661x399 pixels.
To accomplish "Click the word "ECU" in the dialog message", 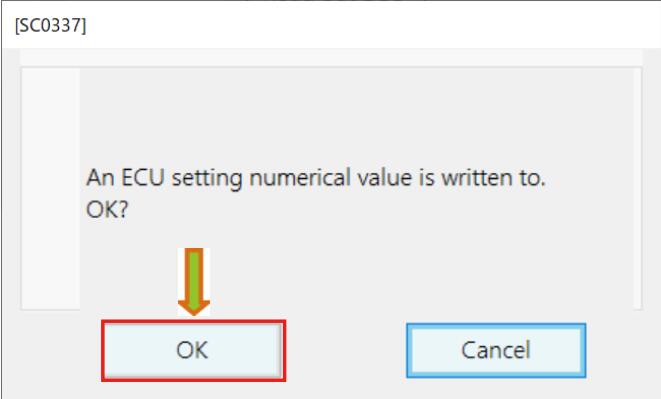I will pyautogui.click(x=142, y=178).
